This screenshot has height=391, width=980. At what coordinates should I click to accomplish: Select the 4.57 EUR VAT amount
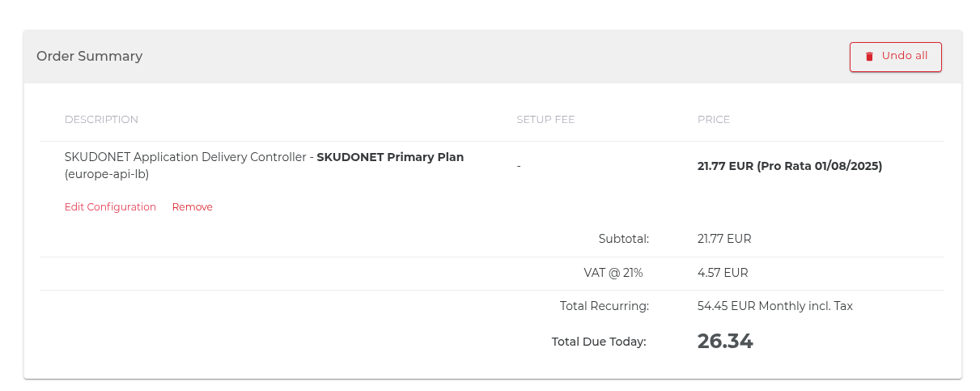(723, 274)
